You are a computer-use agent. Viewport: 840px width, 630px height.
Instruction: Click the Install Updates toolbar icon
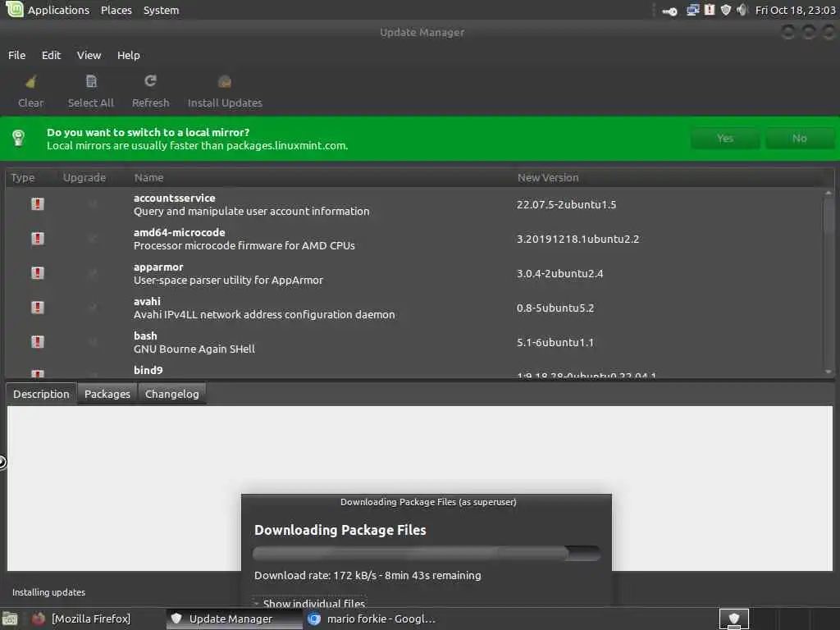(225, 81)
